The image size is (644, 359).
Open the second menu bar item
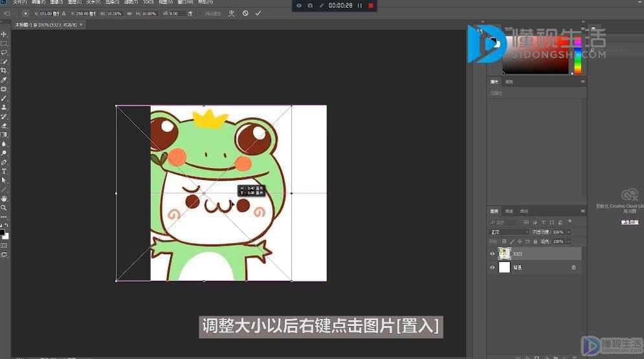click(39, 2)
